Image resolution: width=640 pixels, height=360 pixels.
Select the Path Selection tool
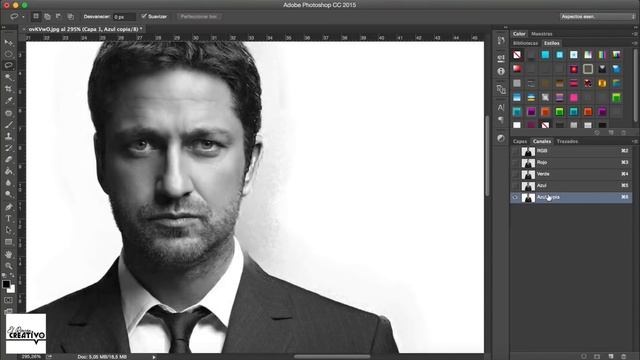[8, 230]
